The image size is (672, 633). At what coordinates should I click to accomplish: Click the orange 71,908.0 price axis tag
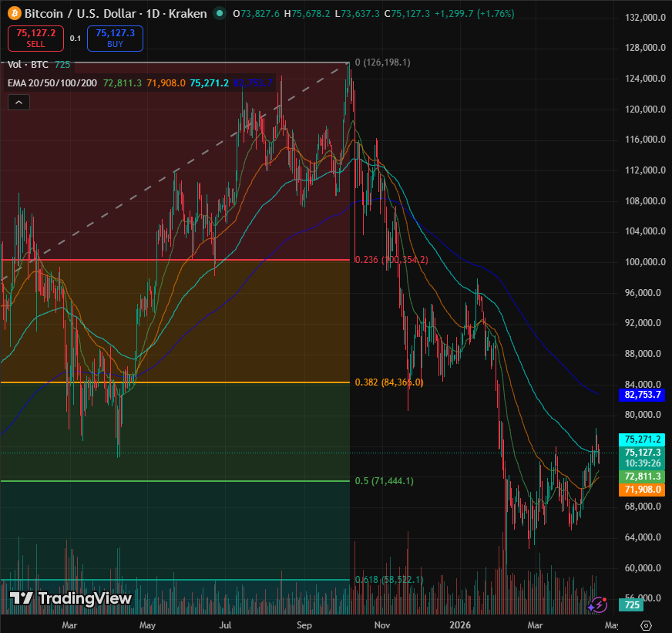pyautogui.click(x=642, y=490)
